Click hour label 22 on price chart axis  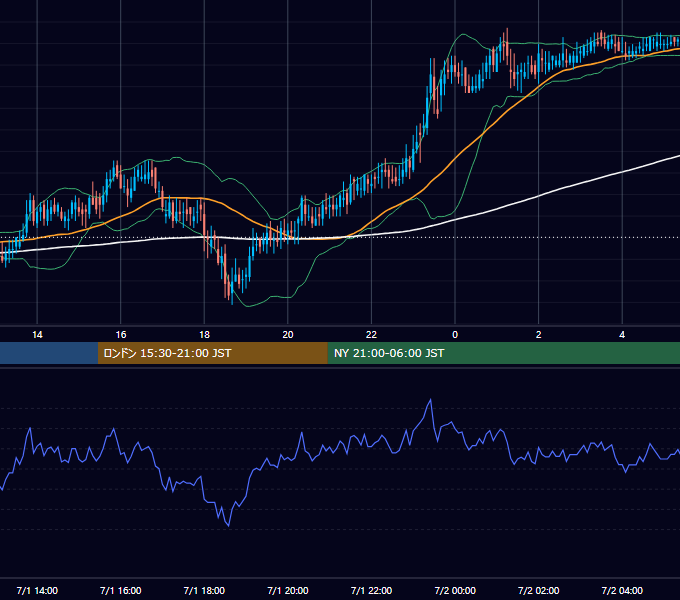tap(371, 335)
